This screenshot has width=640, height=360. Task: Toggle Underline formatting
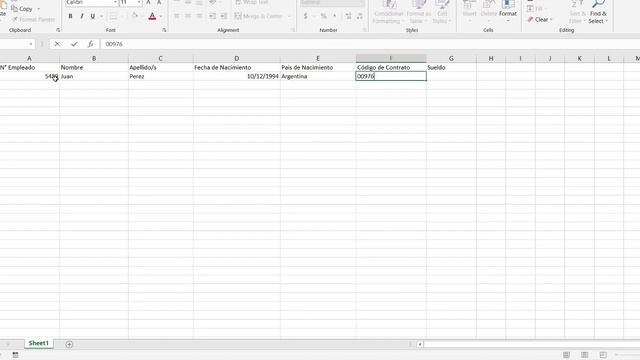click(93, 16)
